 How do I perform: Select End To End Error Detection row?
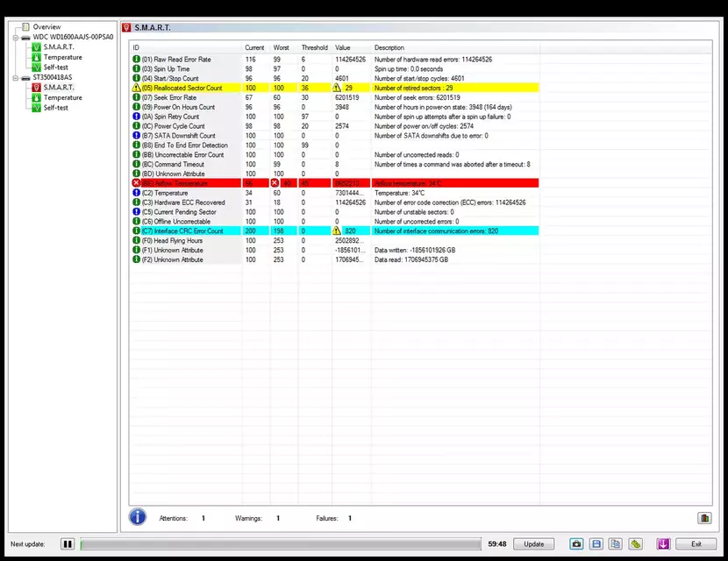tap(335, 145)
